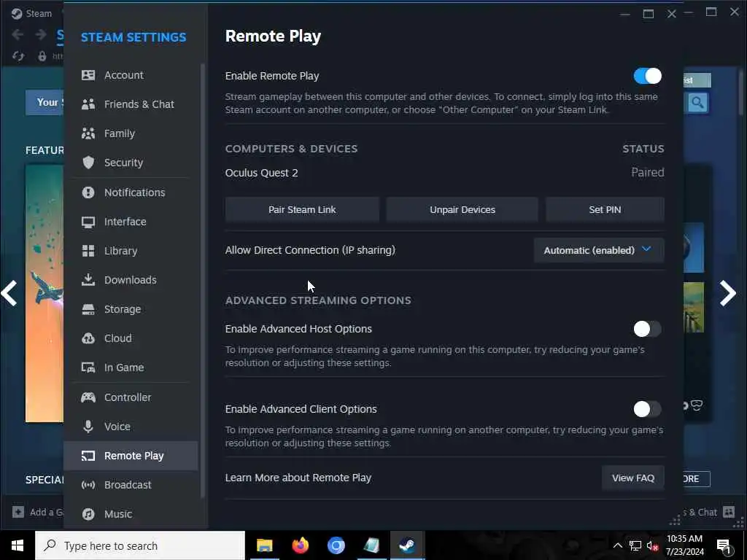
Task: Click the Voice microphone icon
Action: [x=88, y=426]
